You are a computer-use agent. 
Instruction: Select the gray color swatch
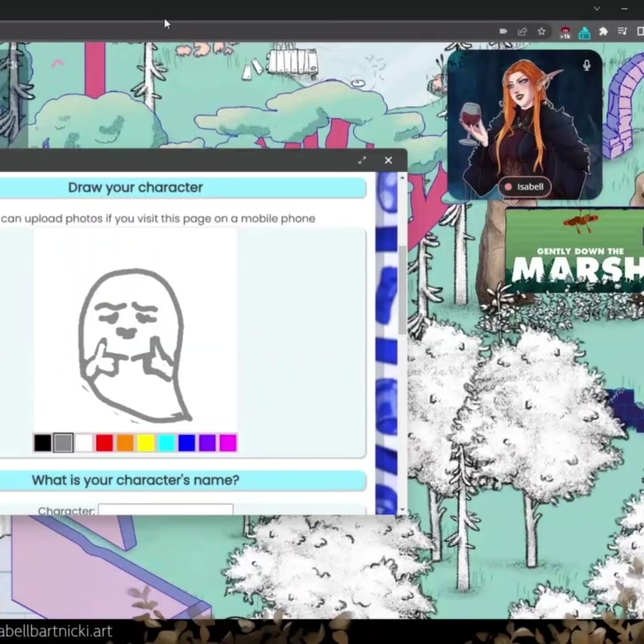pyautogui.click(x=63, y=443)
